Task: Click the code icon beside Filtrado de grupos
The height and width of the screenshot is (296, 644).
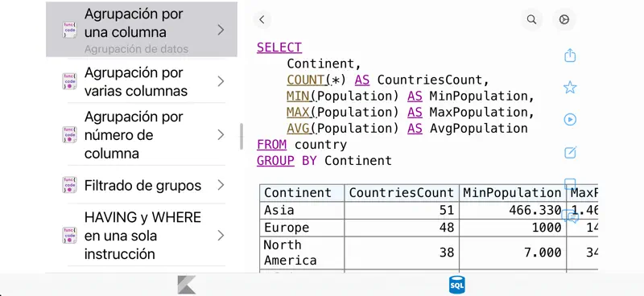Action: tap(69, 185)
